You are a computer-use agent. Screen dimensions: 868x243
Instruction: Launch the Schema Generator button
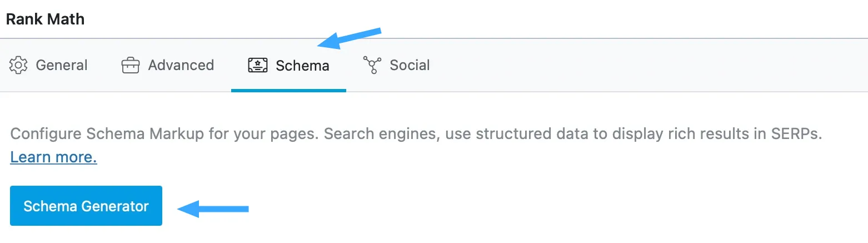(86, 206)
